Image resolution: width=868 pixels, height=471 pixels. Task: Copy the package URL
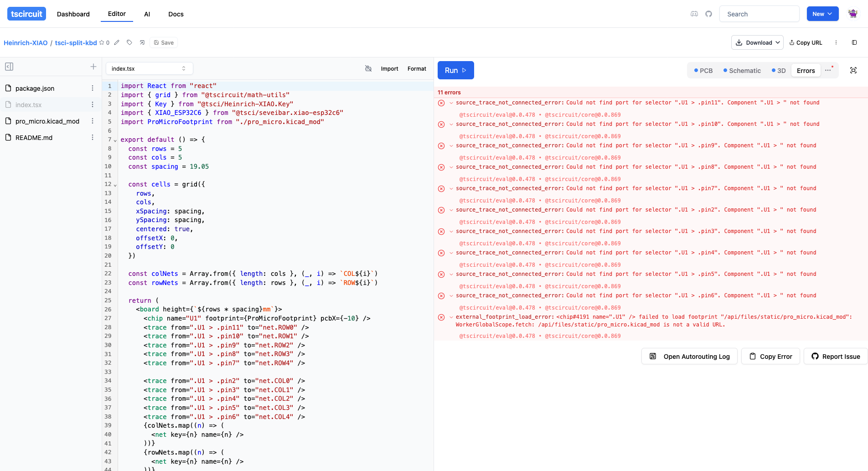click(x=806, y=42)
